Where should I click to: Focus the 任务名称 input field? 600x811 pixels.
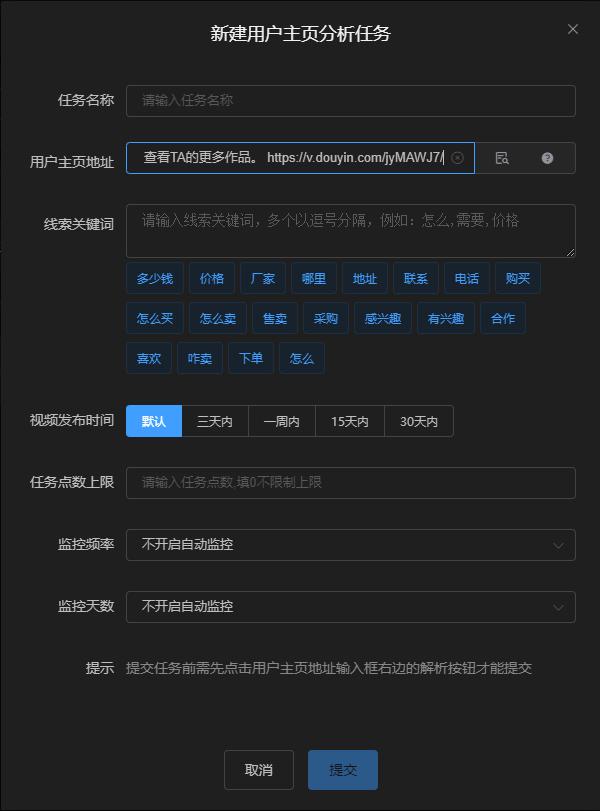(x=351, y=101)
